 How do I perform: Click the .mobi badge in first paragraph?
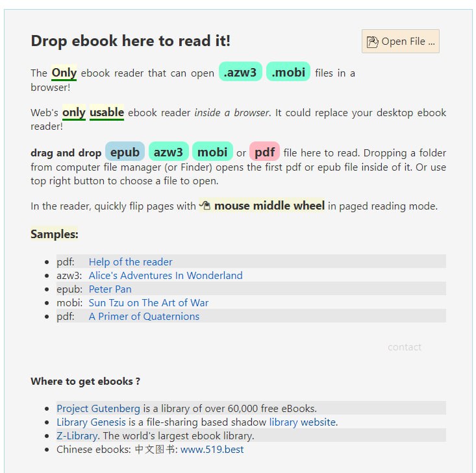coord(288,72)
